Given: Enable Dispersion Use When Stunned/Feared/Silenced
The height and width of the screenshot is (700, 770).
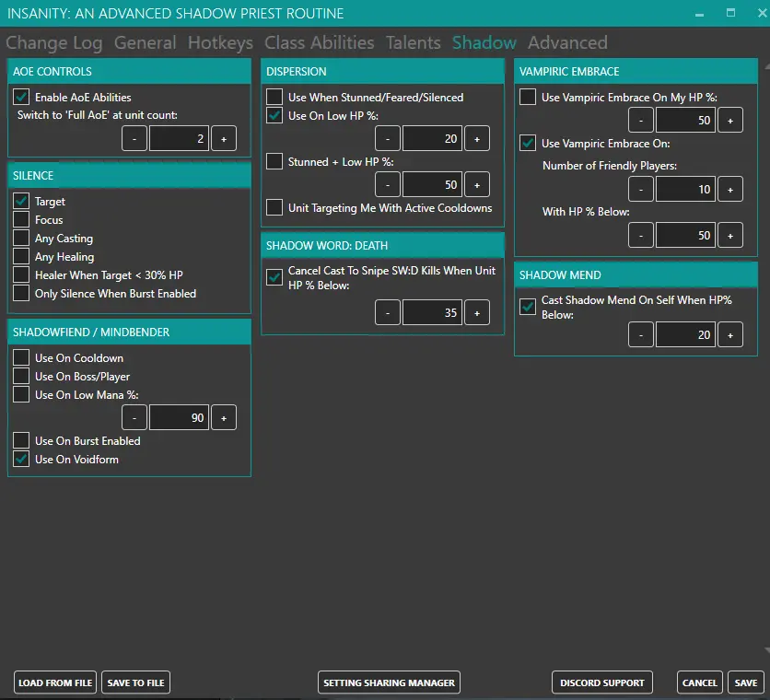Looking at the screenshot, I should coord(274,97).
